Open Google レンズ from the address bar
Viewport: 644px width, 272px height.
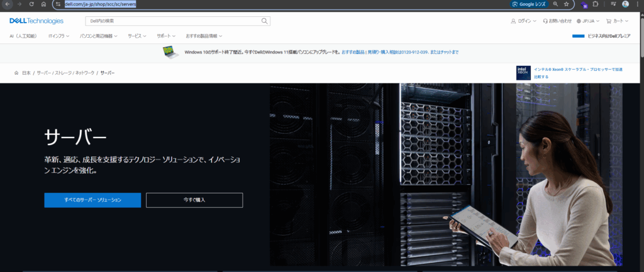click(x=529, y=4)
